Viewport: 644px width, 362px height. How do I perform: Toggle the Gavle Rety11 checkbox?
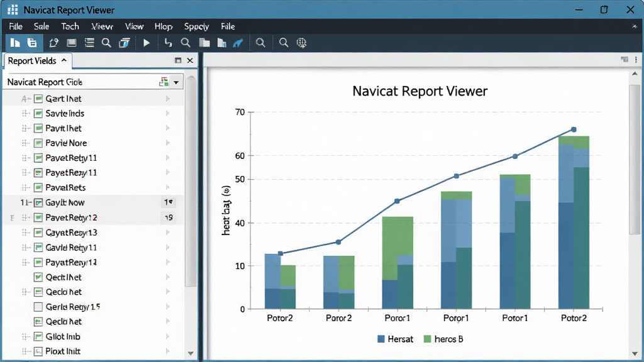[38, 248]
